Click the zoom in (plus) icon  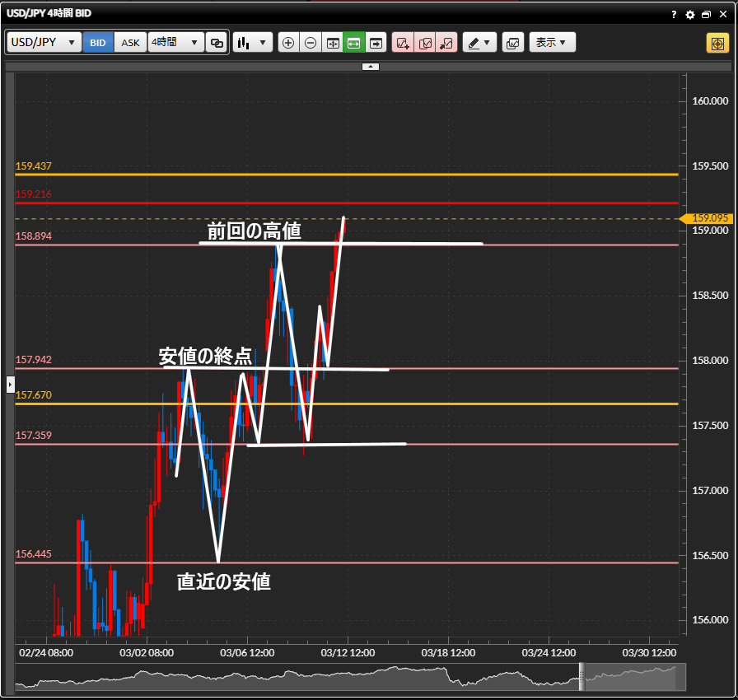(288, 43)
